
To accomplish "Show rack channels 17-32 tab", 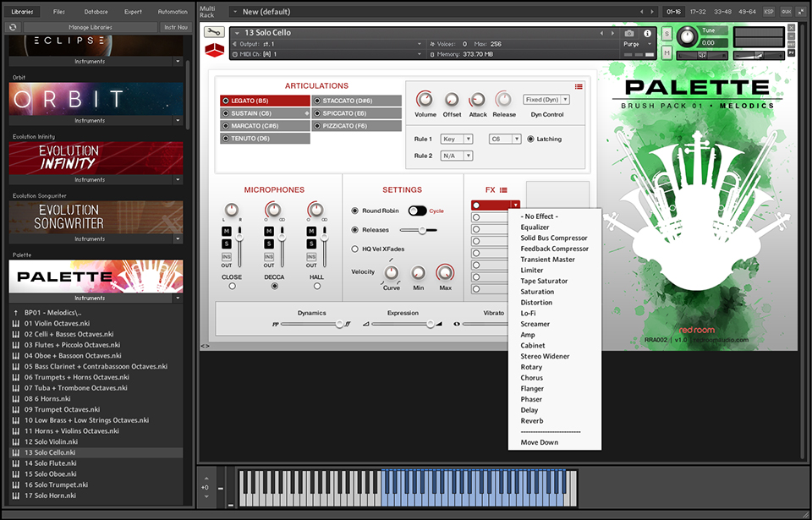I will pos(698,11).
